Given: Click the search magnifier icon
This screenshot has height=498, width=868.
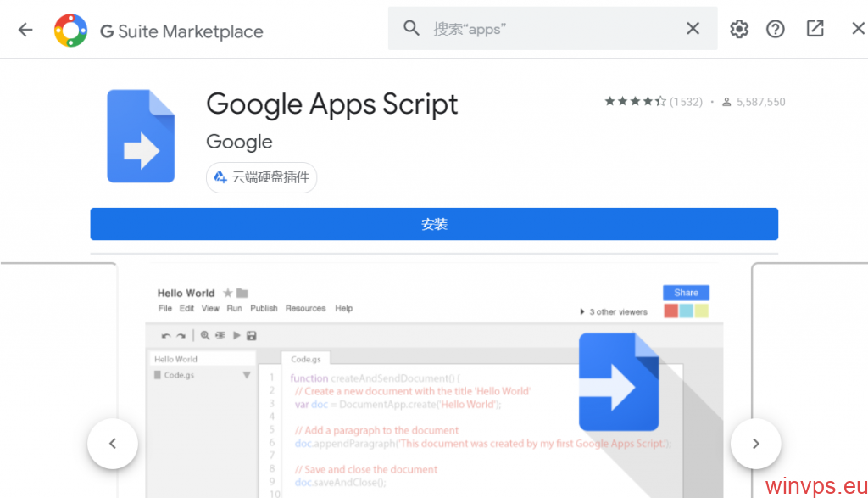Looking at the screenshot, I should click(412, 29).
